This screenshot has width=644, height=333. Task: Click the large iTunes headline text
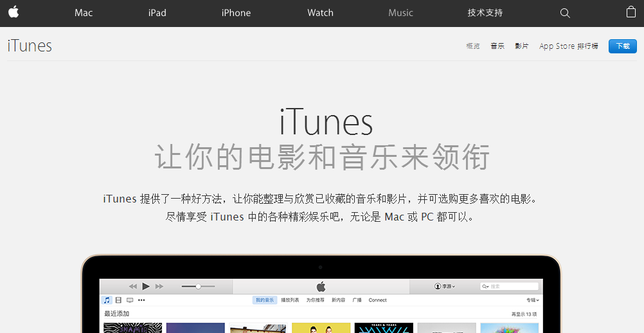[326, 122]
